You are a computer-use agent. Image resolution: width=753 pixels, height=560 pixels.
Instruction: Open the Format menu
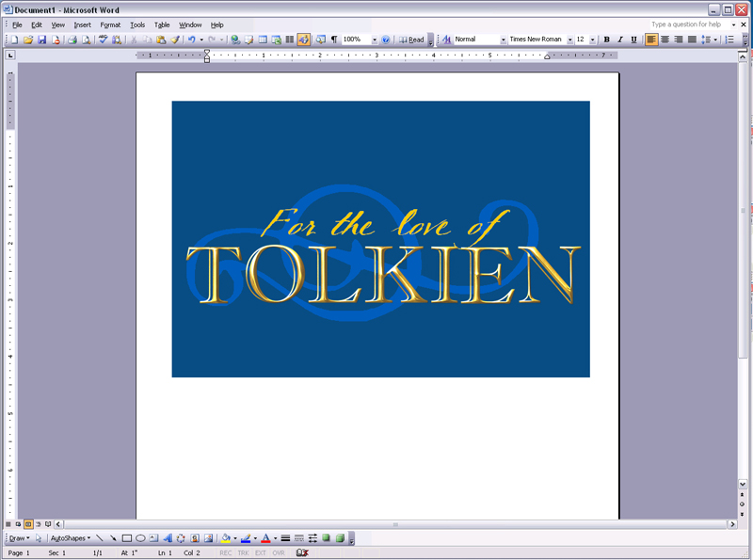click(110, 25)
